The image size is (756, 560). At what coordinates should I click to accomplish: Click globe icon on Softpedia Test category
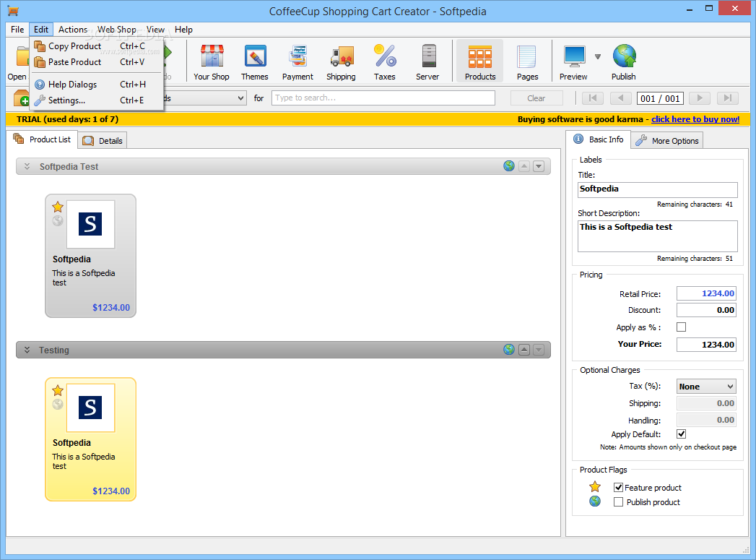508,166
